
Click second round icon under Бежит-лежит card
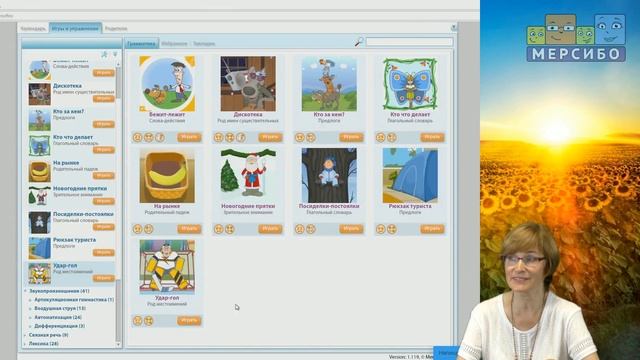click(x=149, y=137)
